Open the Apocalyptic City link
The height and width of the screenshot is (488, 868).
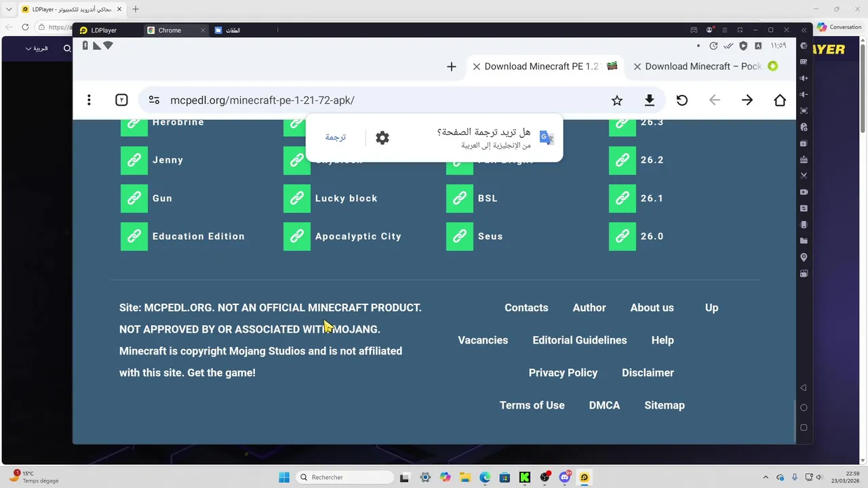click(x=358, y=236)
